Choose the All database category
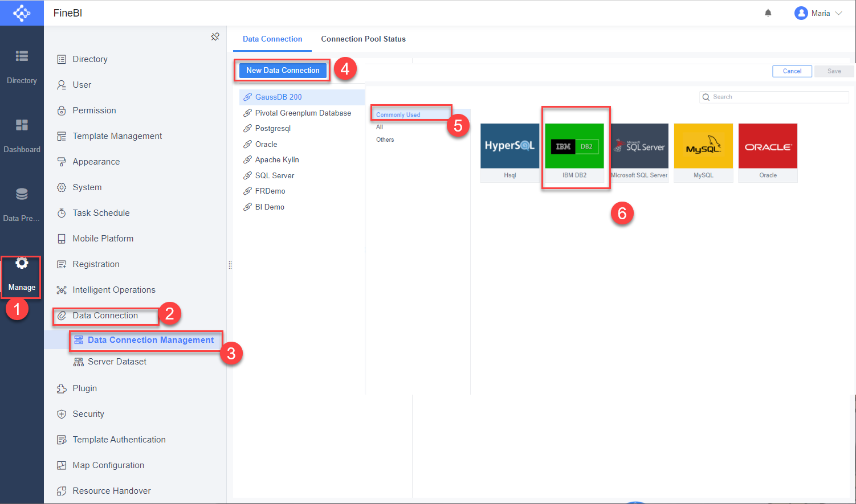This screenshot has height=504, width=856. (x=380, y=127)
